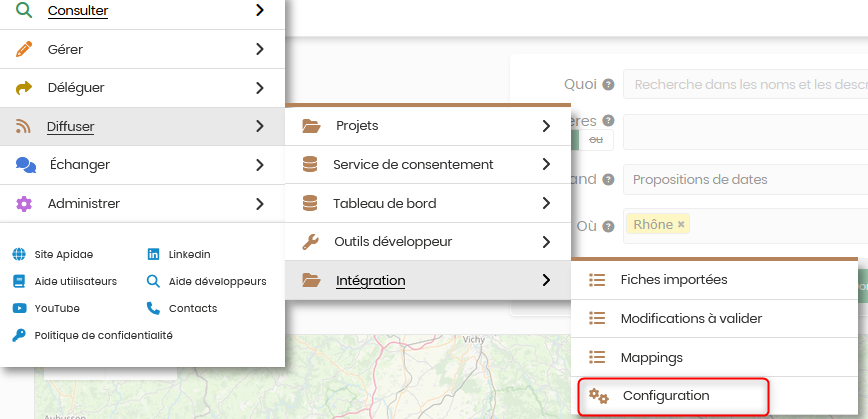Click the Consulter magnifier icon
The width and height of the screenshot is (868, 419).
24,10
